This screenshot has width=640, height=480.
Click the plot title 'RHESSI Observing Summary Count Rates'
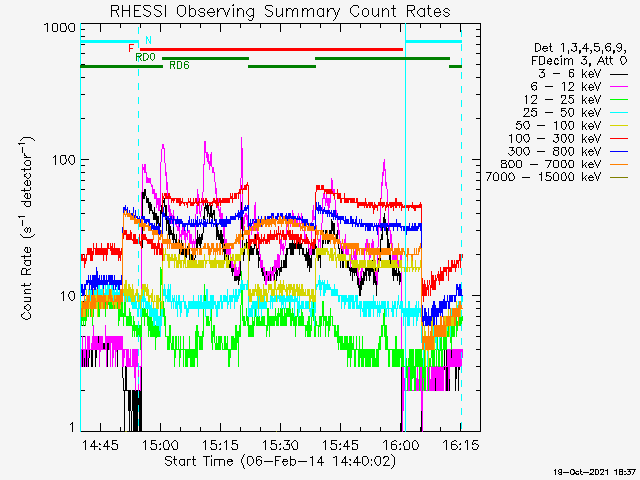tap(280, 11)
